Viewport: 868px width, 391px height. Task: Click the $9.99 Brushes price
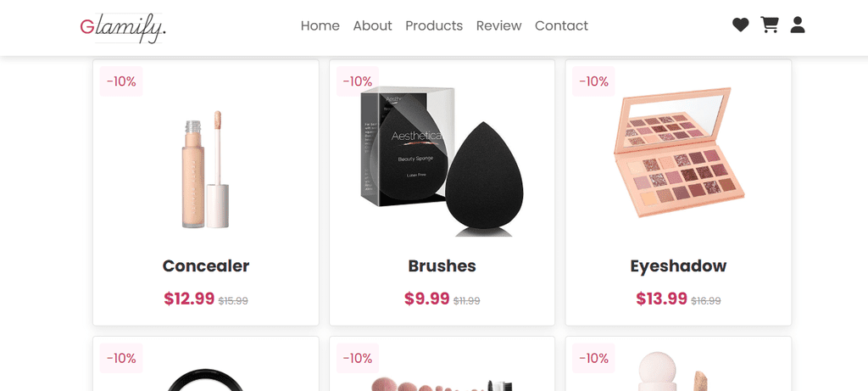click(427, 299)
